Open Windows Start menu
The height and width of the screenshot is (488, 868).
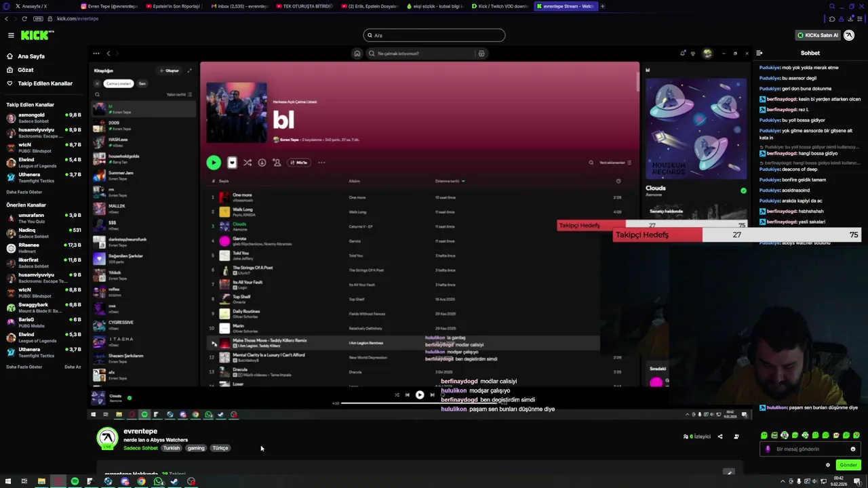(7, 481)
